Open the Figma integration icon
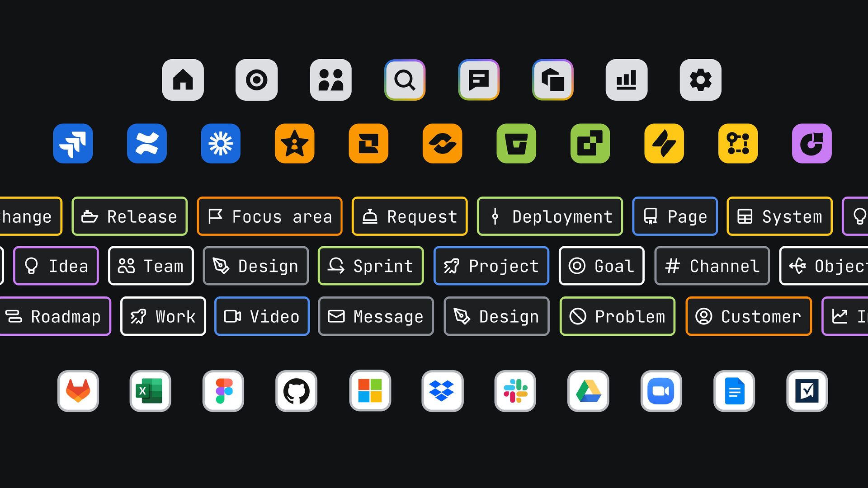The height and width of the screenshot is (488, 868). (223, 391)
